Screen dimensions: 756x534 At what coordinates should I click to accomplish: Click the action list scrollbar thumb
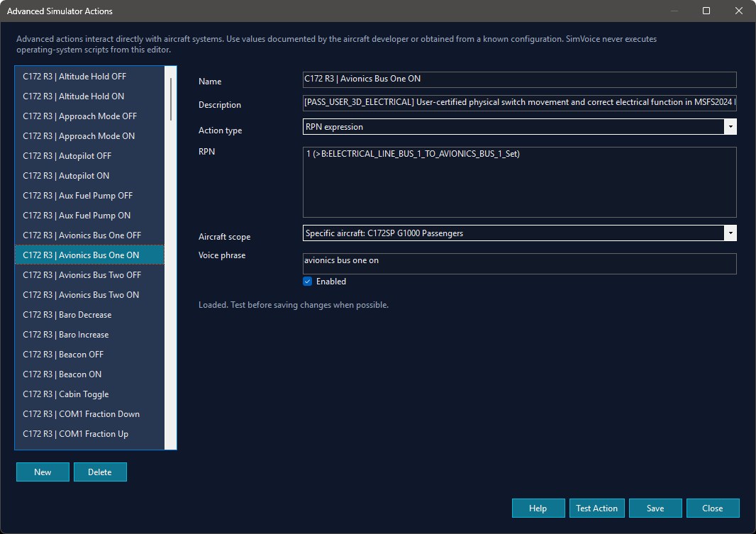coord(171,99)
